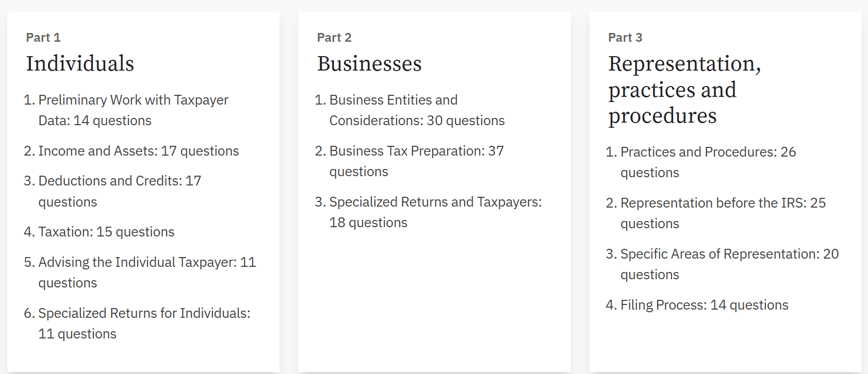Click the Part 2 label
This screenshot has height=374, width=868.
pos(334,38)
